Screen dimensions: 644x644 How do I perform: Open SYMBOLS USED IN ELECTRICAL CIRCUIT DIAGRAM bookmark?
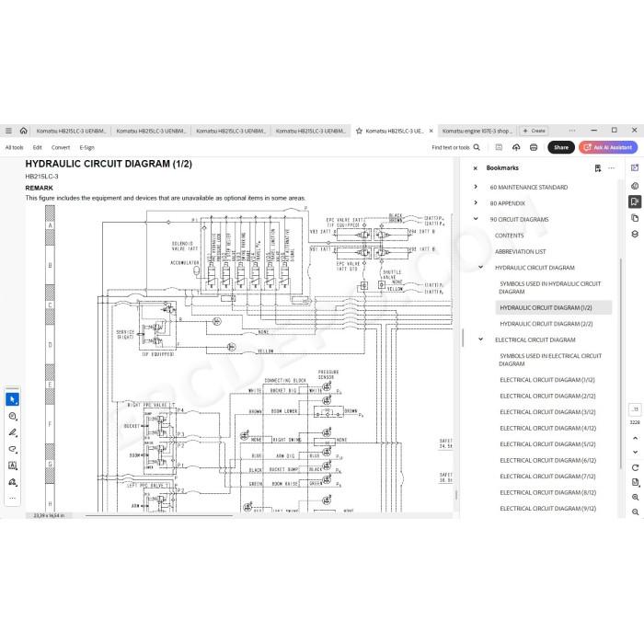tap(550, 360)
